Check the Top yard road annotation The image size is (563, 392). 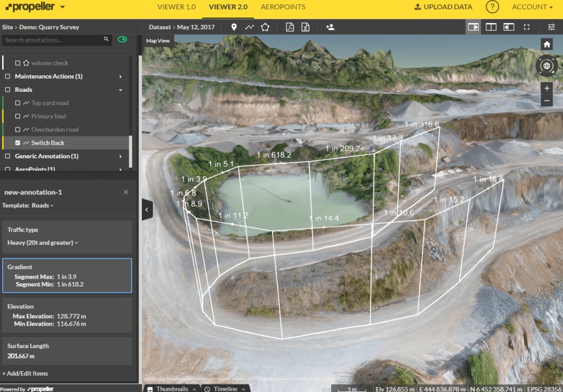click(x=16, y=102)
